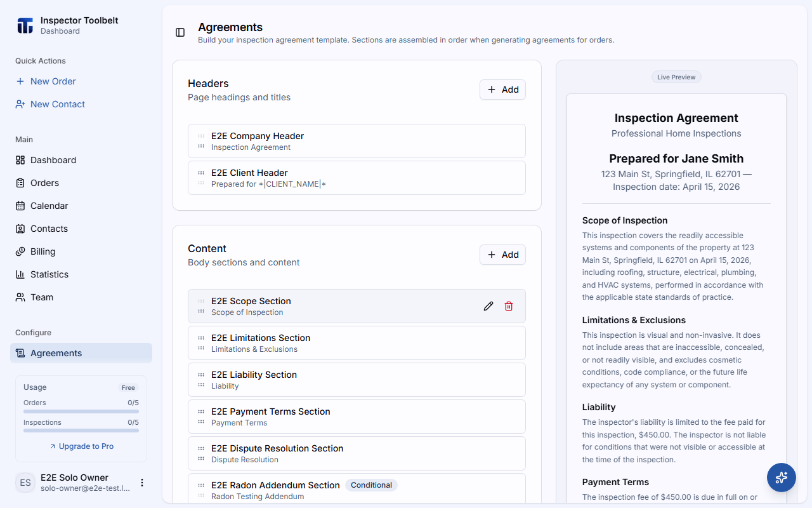812x508 pixels.
Task: Click the Statistics bar chart icon
Action: click(20, 274)
